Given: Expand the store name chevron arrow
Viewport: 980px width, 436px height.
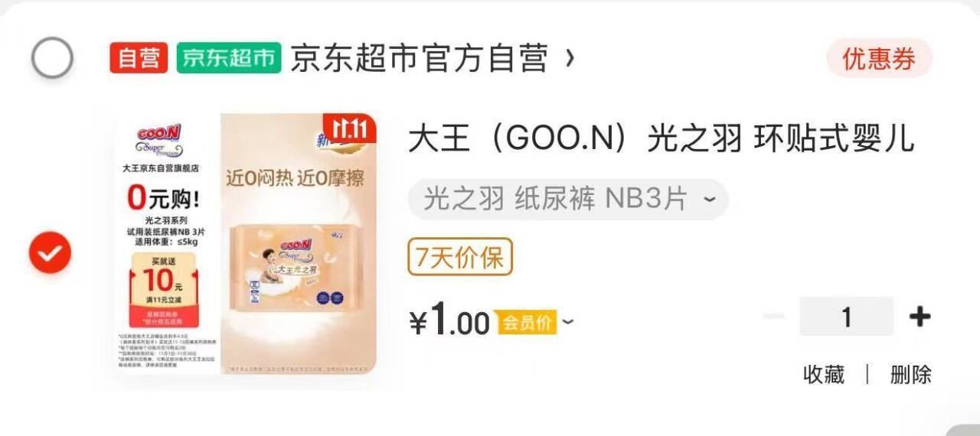Looking at the screenshot, I should (x=569, y=57).
